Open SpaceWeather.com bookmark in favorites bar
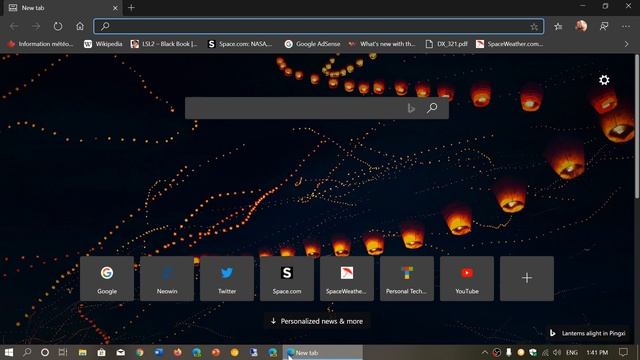Image resolution: width=640 pixels, height=360 pixels. (510, 44)
